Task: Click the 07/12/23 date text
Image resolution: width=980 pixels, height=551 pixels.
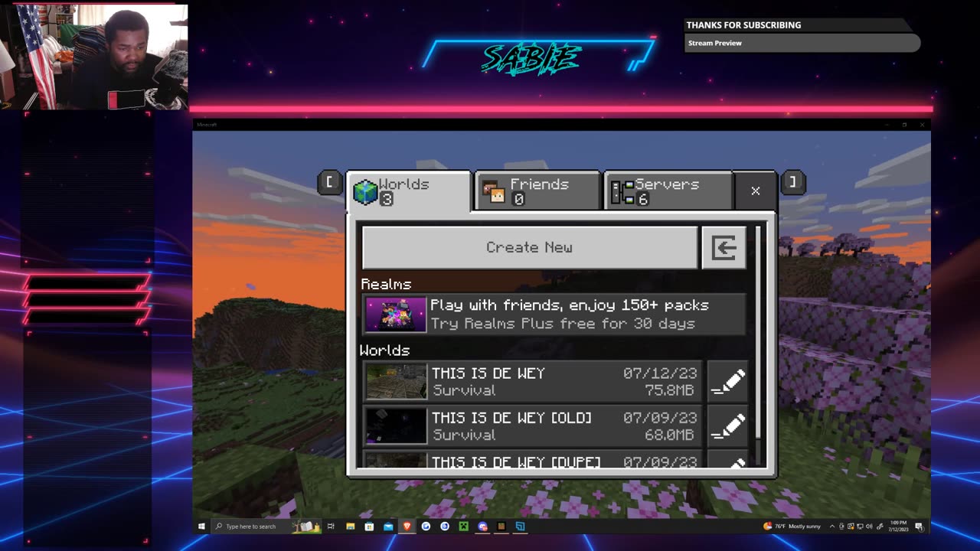Action: (660, 373)
